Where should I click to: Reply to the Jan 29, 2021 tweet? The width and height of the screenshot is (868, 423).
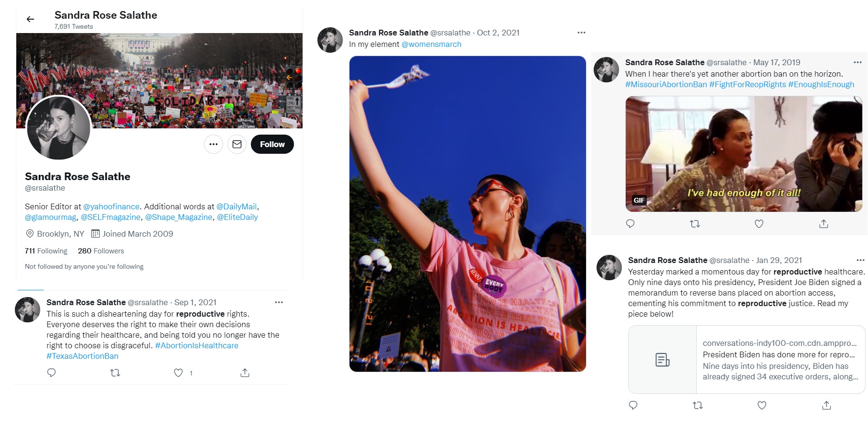tap(633, 405)
